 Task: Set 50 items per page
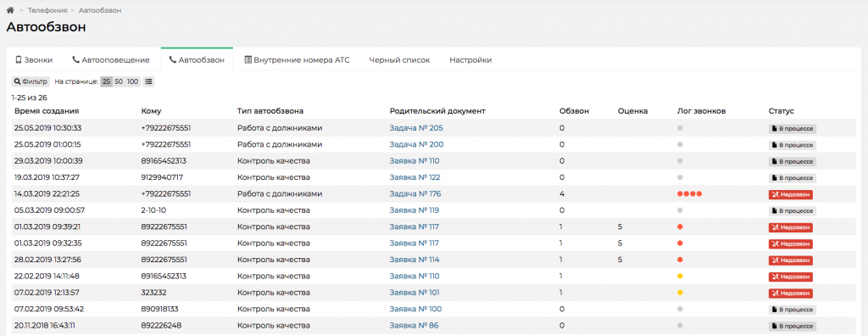pyautogui.click(x=119, y=81)
